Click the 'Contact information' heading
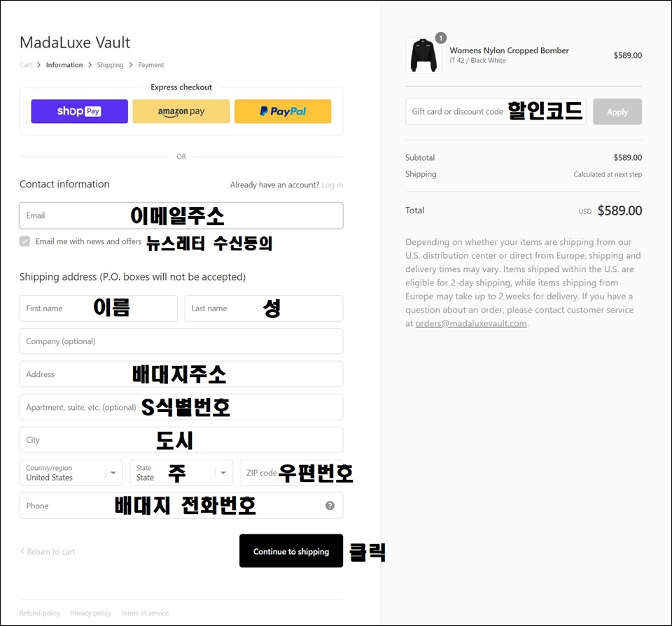The height and width of the screenshot is (626, 672). pos(64,184)
